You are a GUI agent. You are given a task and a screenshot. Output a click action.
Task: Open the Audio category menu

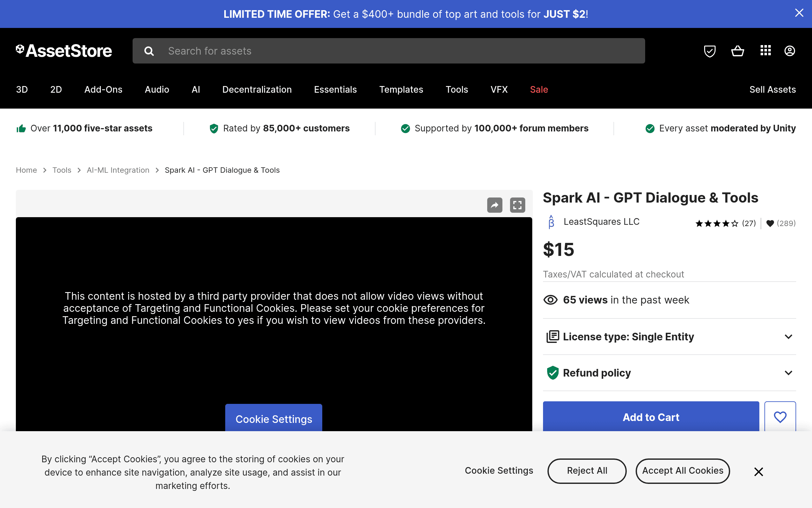point(157,89)
